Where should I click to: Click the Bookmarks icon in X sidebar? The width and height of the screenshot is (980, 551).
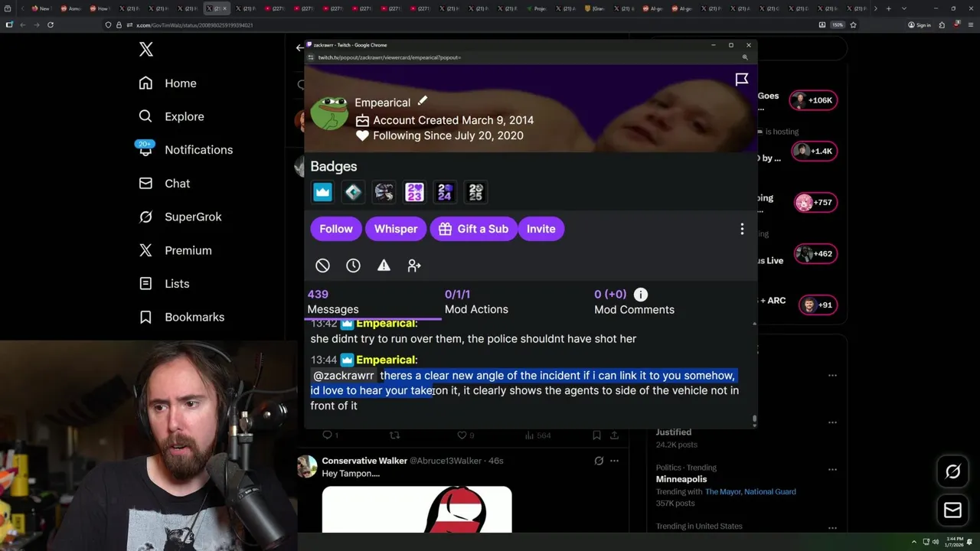click(x=145, y=317)
